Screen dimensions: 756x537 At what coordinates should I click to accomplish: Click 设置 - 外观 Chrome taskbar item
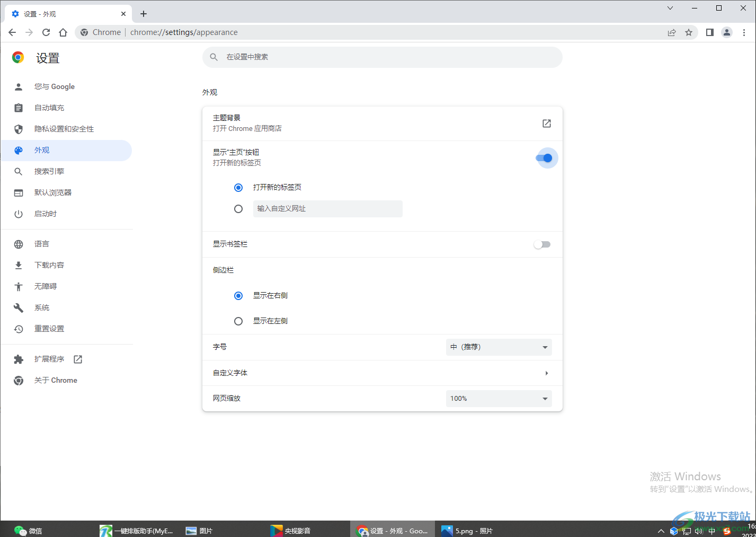click(392, 530)
